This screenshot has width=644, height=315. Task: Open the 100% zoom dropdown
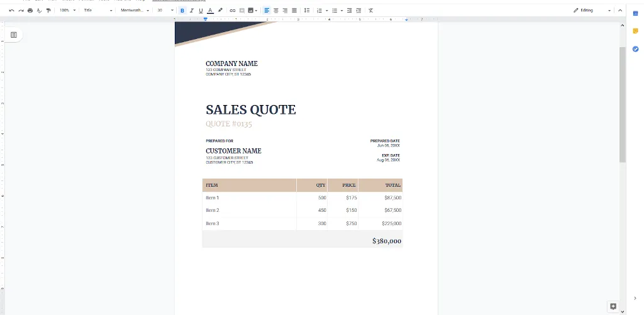coord(67,10)
